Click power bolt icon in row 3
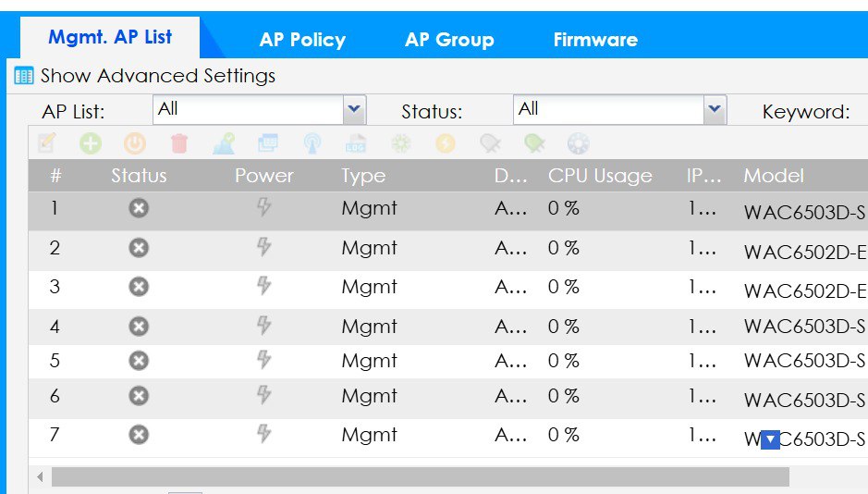This screenshot has width=868, height=494. 264,286
